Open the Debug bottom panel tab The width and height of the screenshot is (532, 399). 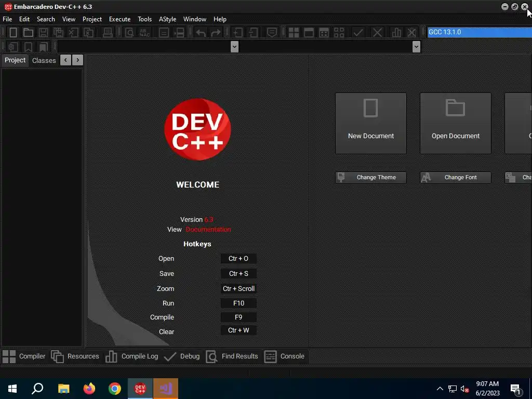pos(182,356)
